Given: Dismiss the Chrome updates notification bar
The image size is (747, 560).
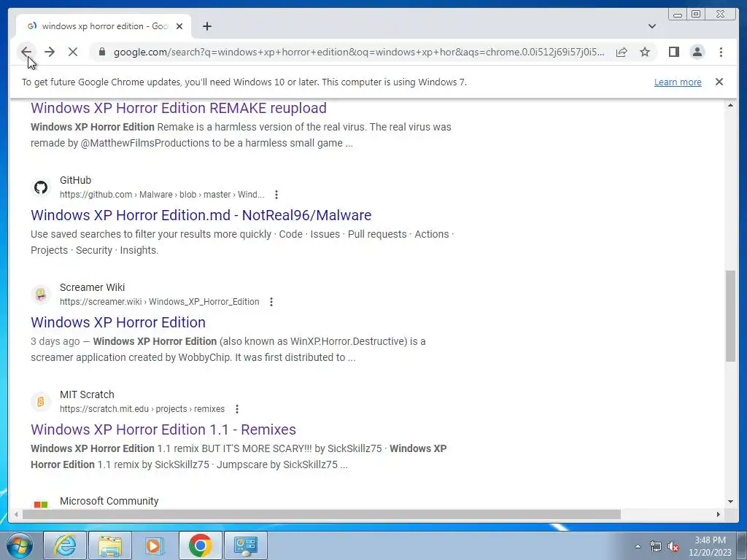Looking at the screenshot, I should tap(719, 82).
